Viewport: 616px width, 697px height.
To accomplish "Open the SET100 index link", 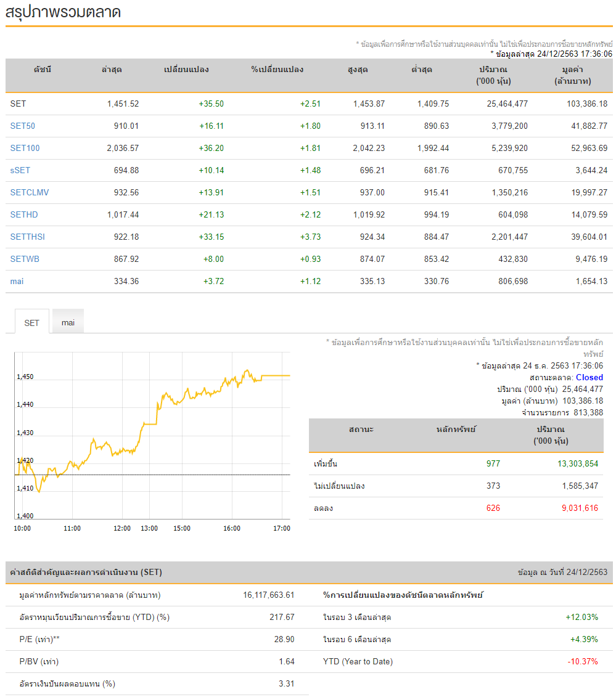I will [25, 149].
